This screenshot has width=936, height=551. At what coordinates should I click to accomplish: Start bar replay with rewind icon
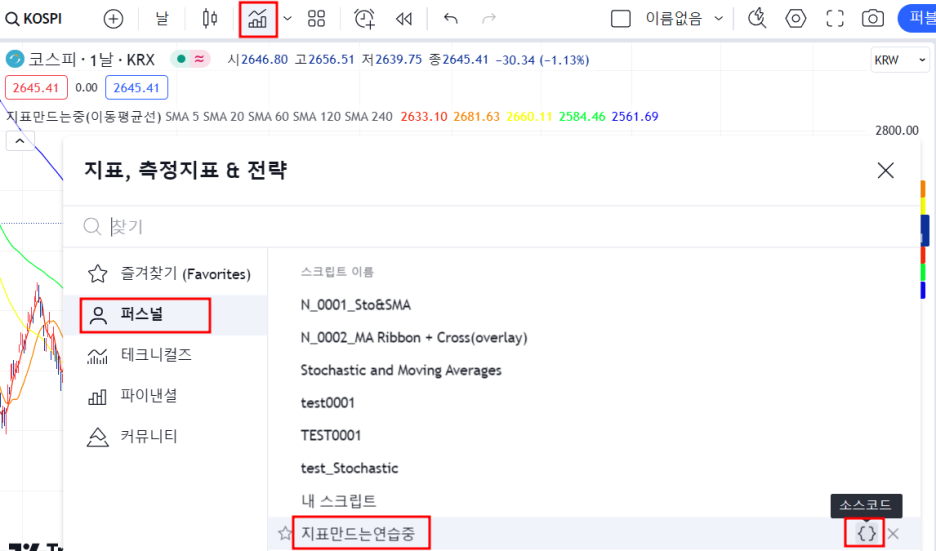[x=404, y=19]
